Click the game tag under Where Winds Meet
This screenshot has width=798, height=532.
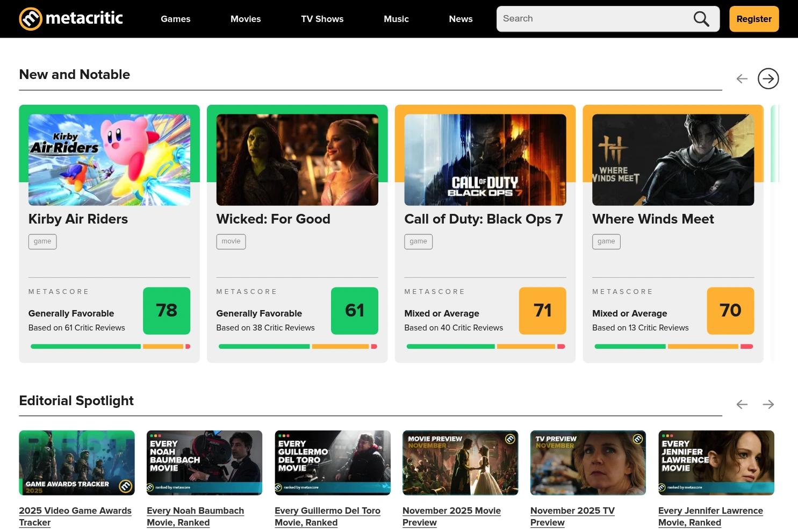tap(606, 241)
